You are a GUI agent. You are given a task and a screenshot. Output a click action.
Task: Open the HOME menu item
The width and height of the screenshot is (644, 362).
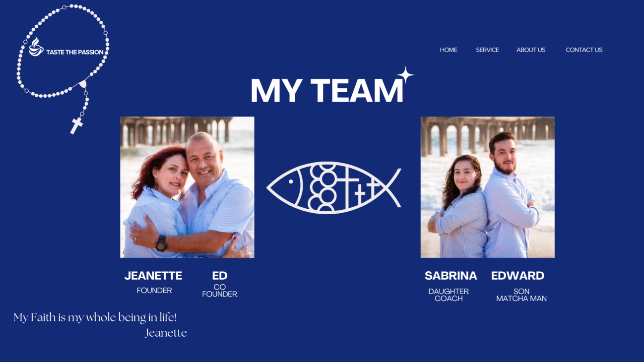[449, 50]
